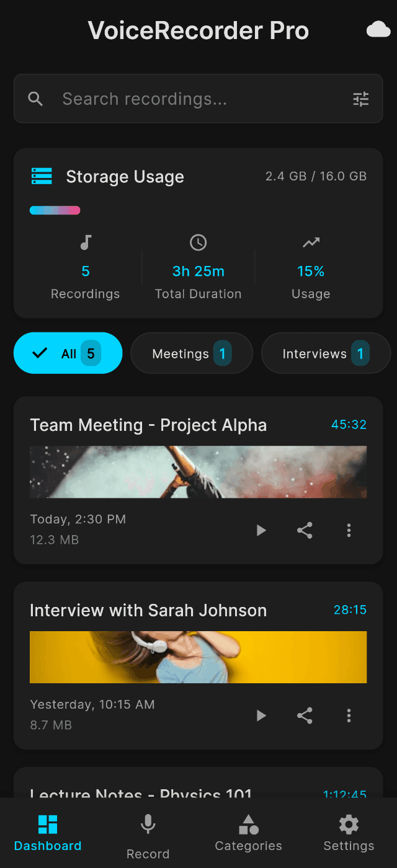Play Team Meeting - Project Alpha recording
This screenshot has width=397, height=868.
pyautogui.click(x=261, y=530)
